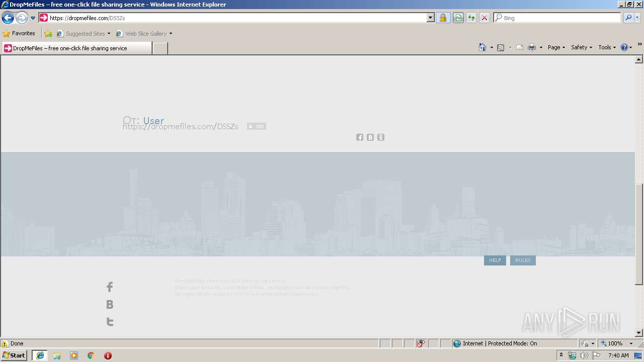This screenshot has width=644, height=362.
Task: Click the RULES button
Action: pos(523,260)
